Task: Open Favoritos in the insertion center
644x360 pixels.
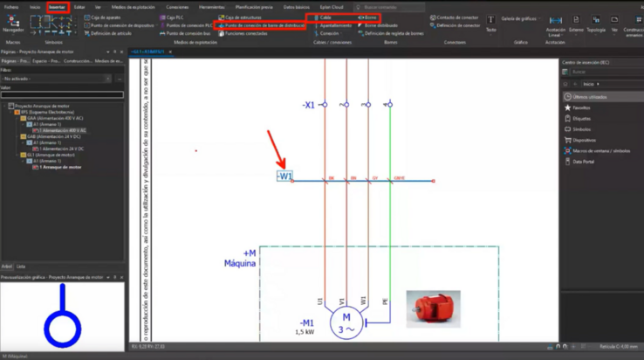Action: 581,107
